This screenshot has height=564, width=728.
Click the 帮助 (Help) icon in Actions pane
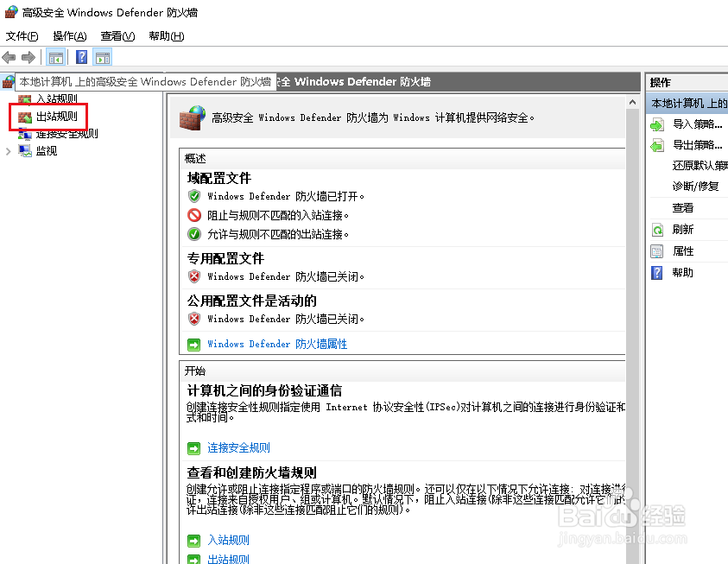[x=657, y=272]
